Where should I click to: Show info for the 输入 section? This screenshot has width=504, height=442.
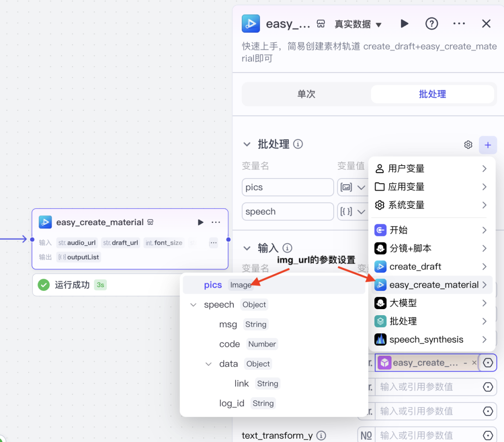[287, 248]
